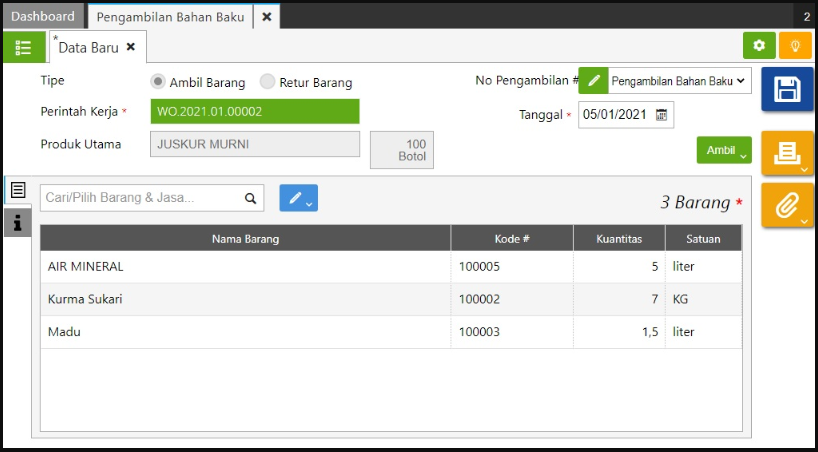Open the calendar picker for Tanggal
Viewport: 818px width, 452px height.
[x=661, y=115]
